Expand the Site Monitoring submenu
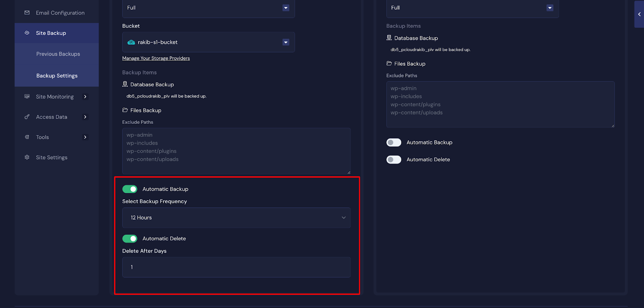The image size is (644, 308). click(85, 97)
